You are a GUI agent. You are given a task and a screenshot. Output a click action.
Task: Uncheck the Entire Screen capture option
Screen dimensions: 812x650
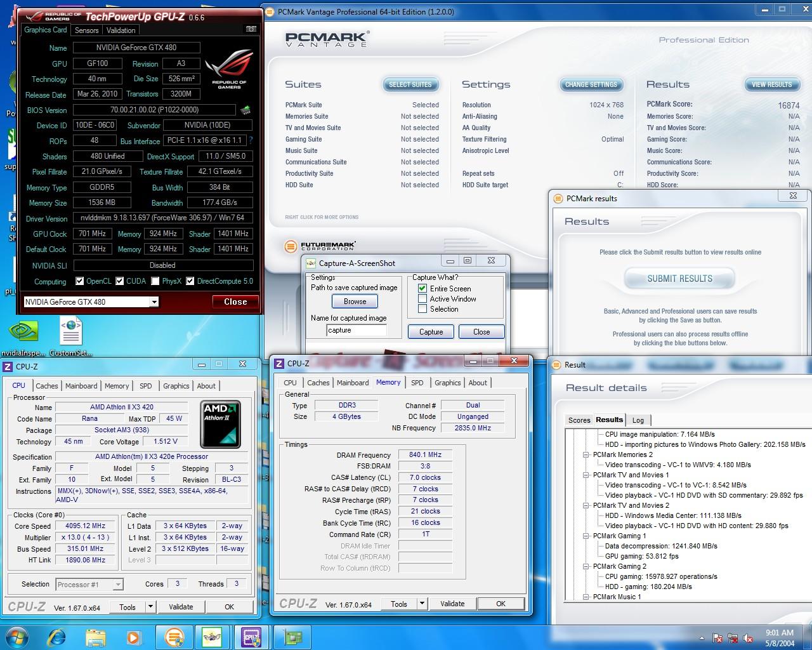pos(422,288)
